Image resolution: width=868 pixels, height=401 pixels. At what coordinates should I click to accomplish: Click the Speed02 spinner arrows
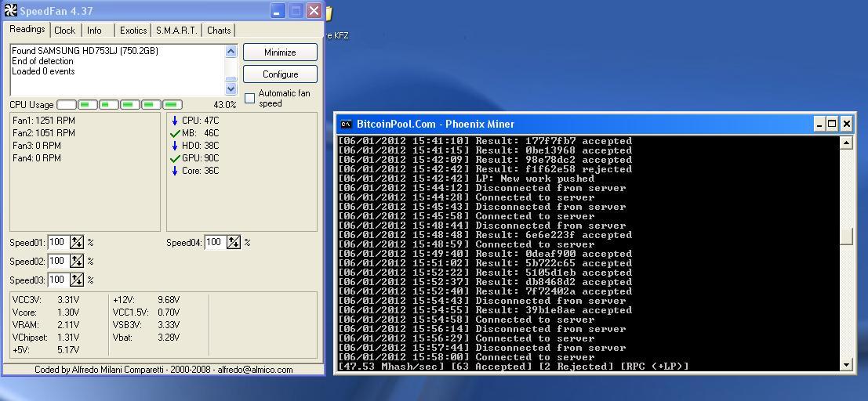pyautogui.click(x=76, y=261)
